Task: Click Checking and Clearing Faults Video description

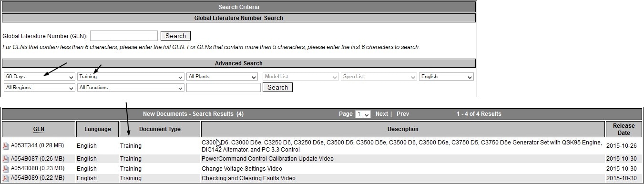Action: click(248, 178)
